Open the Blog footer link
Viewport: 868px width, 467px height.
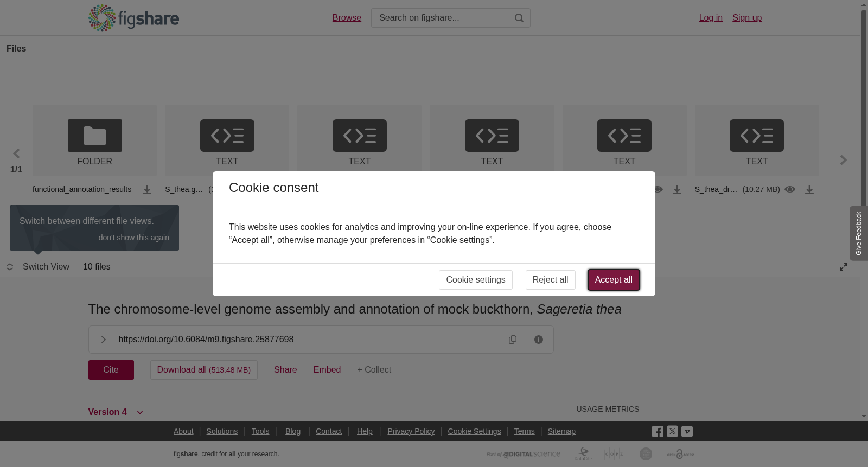point(293,431)
